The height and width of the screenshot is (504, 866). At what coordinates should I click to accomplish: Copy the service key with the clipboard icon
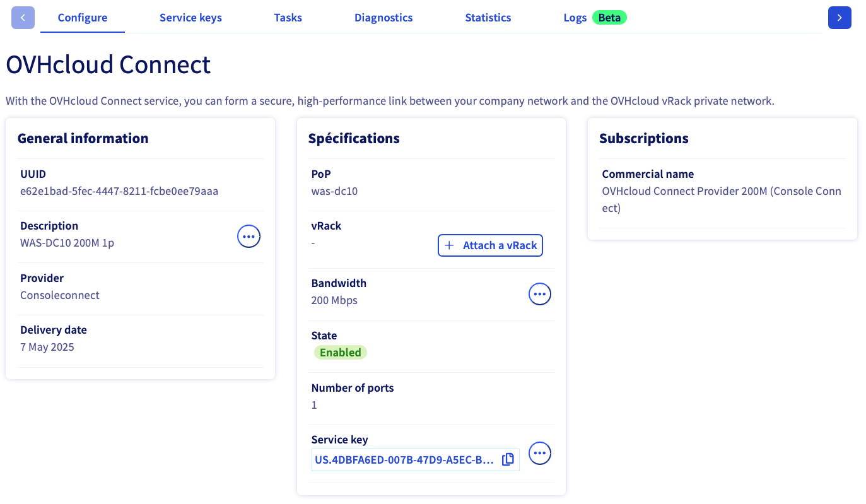pyautogui.click(x=508, y=459)
